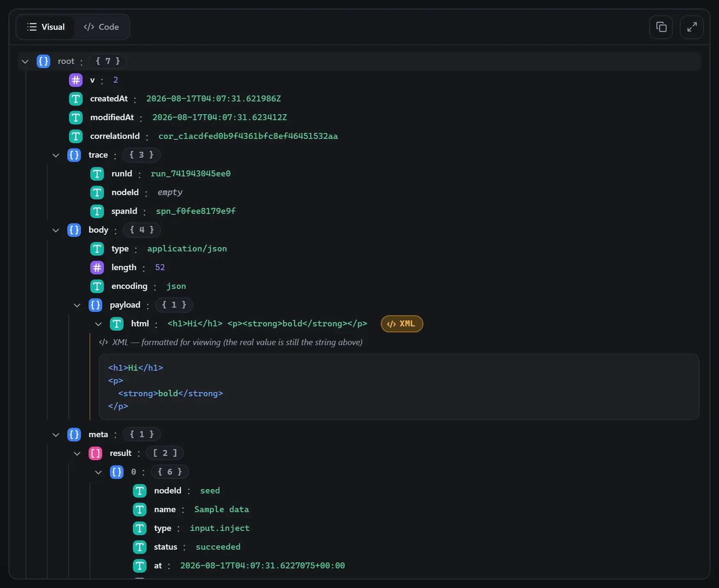The image size is (719, 588).
Task: Click the object icon beside meta
Action: coord(74,435)
